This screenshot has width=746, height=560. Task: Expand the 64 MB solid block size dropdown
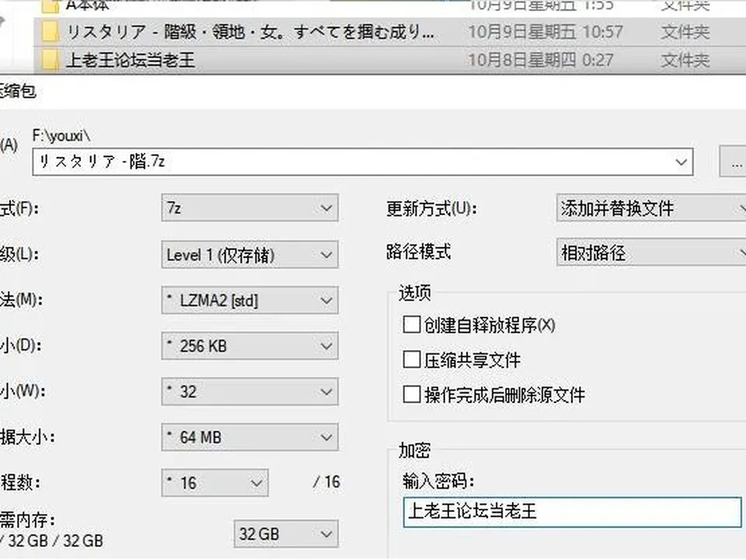(x=249, y=437)
